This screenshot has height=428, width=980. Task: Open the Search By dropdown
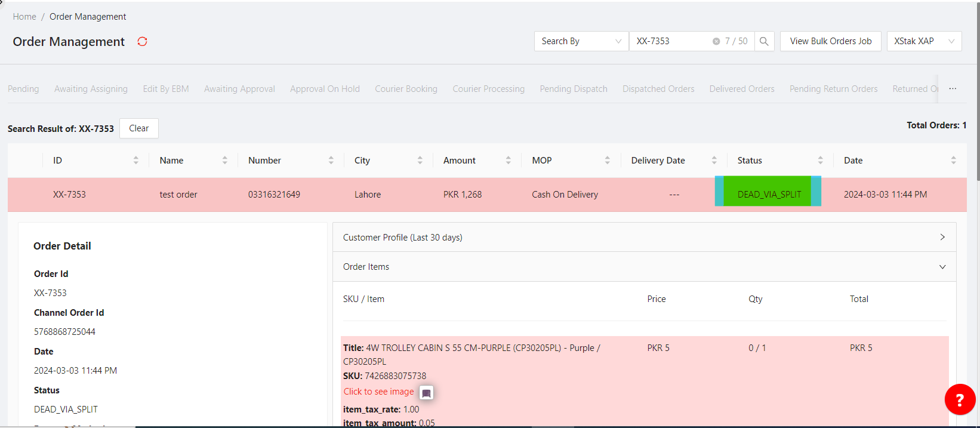581,41
